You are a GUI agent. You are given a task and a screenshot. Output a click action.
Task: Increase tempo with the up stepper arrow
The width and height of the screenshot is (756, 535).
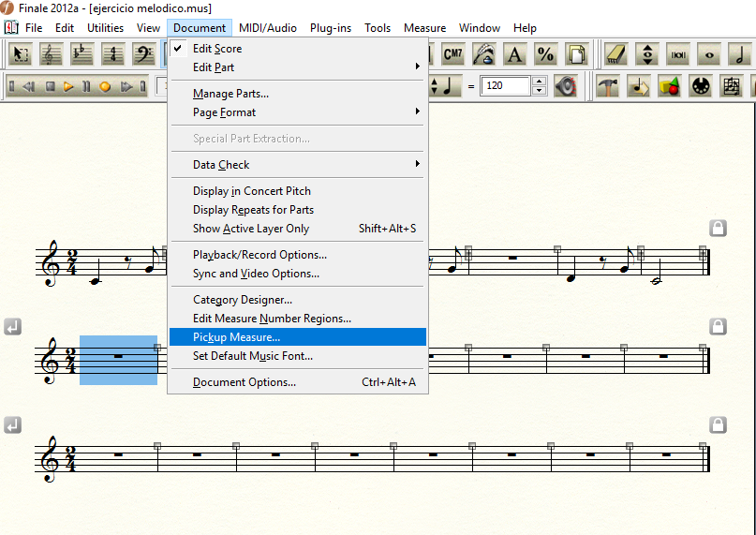(539, 82)
